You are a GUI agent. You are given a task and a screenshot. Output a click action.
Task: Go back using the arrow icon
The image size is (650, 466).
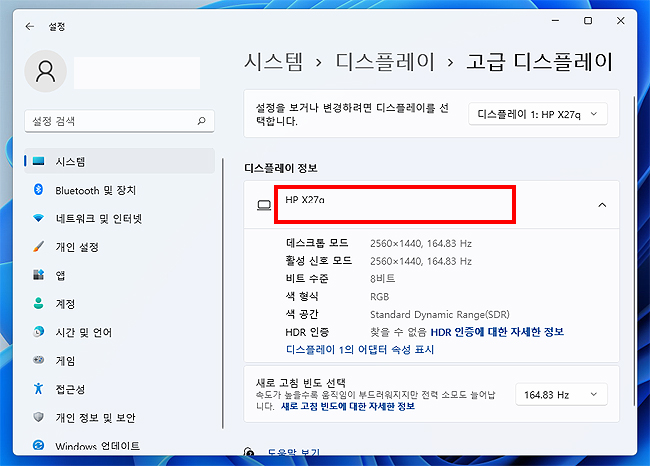pos(30,27)
